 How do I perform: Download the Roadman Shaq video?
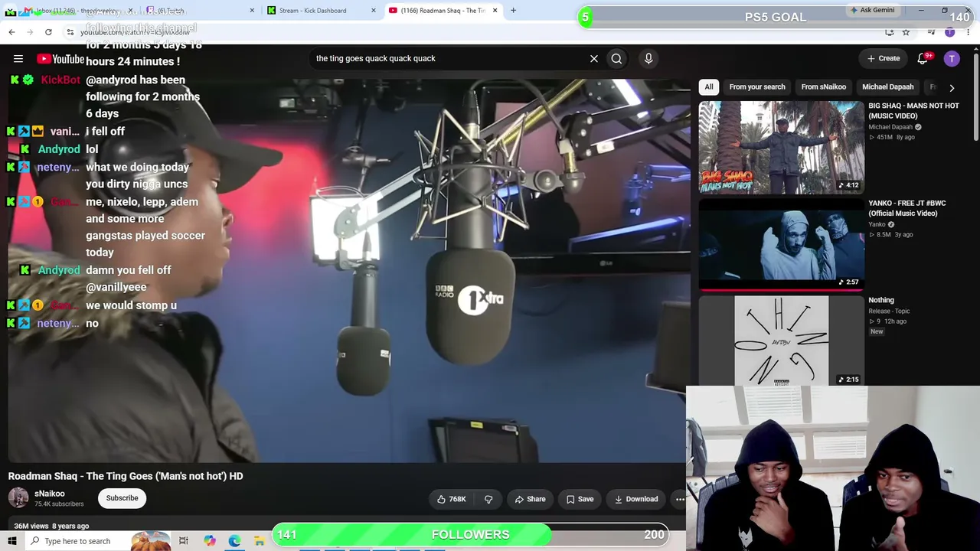[636, 499]
